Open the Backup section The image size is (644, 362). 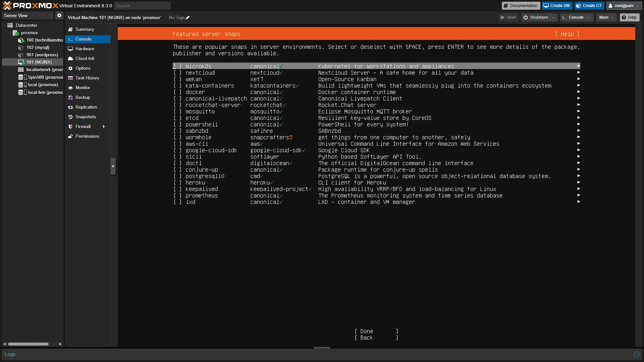pyautogui.click(x=88, y=97)
